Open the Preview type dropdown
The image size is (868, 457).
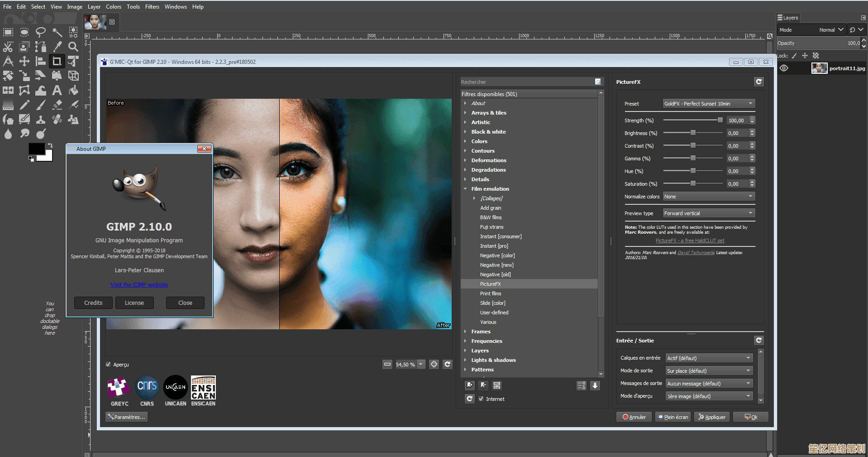coord(709,213)
